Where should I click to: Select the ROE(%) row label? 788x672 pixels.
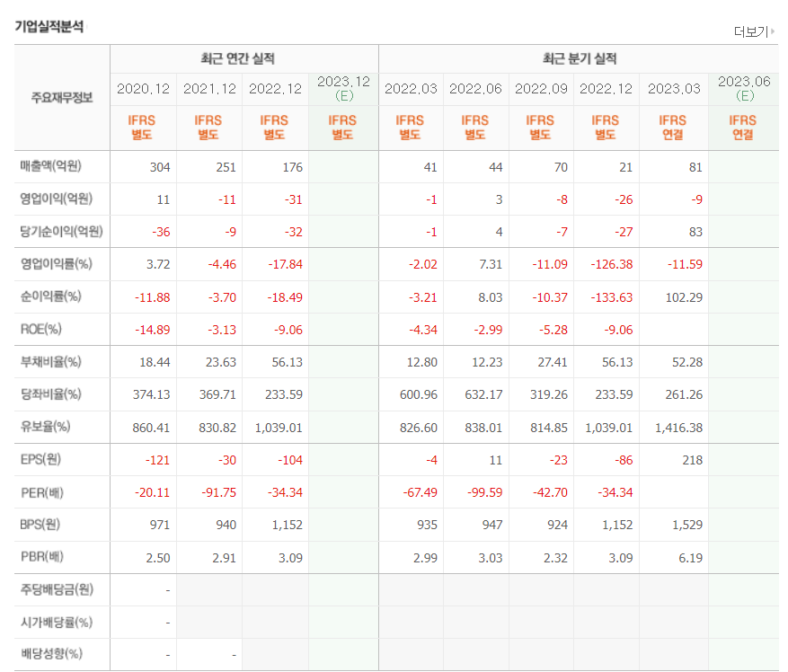point(40,329)
